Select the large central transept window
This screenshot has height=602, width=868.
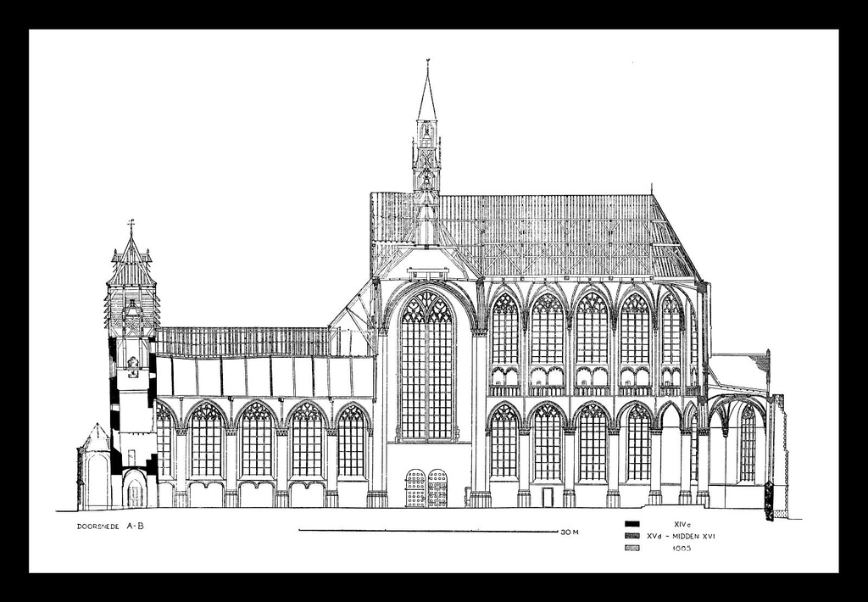[x=427, y=366]
